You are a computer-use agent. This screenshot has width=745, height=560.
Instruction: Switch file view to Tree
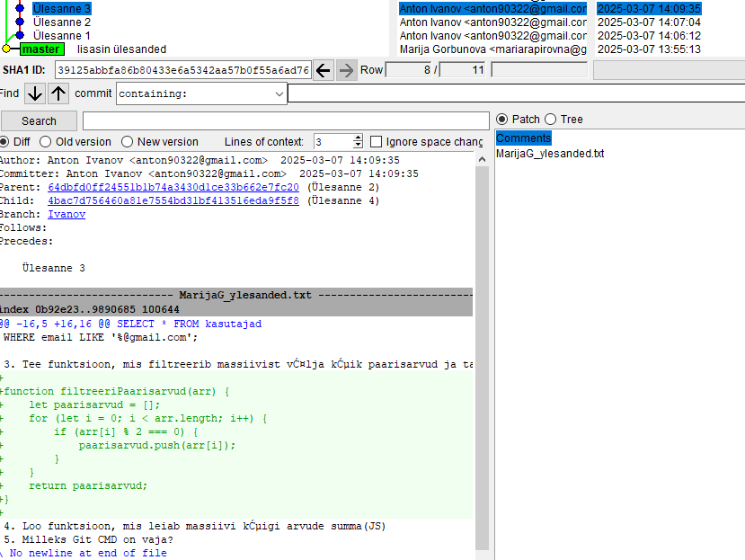pos(552,120)
